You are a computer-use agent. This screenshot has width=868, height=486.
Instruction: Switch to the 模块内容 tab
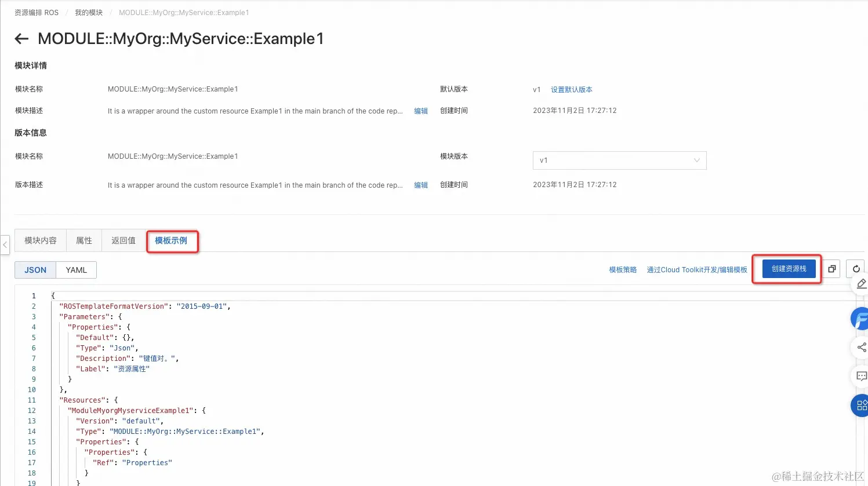coord(41,240)
